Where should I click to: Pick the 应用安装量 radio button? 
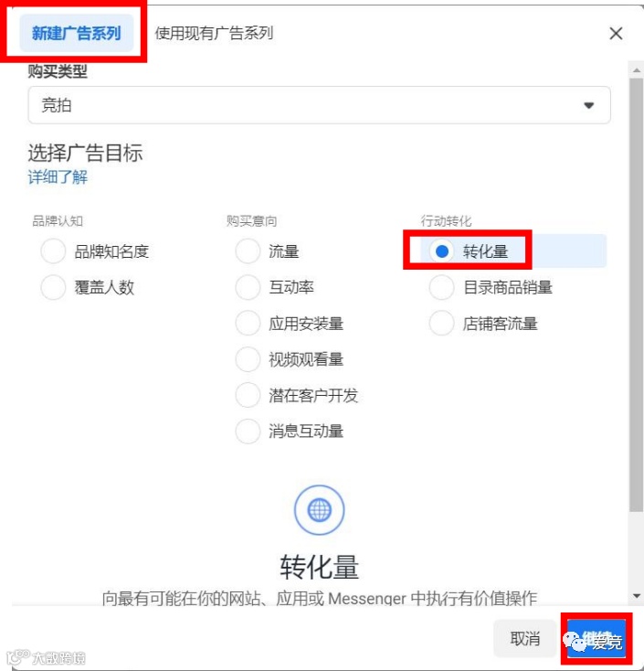[248, 323]
